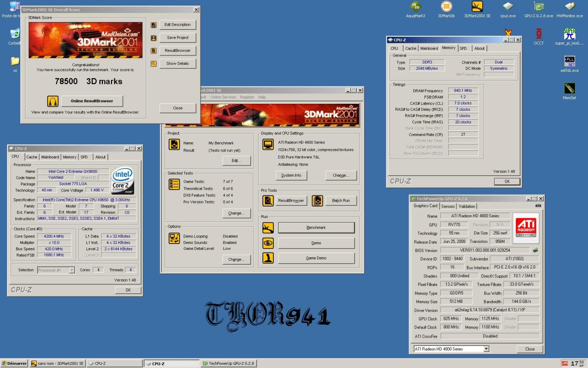The image size is (588, 368).
Task: Click the Démarrer start button
Action: pos(14,364)
